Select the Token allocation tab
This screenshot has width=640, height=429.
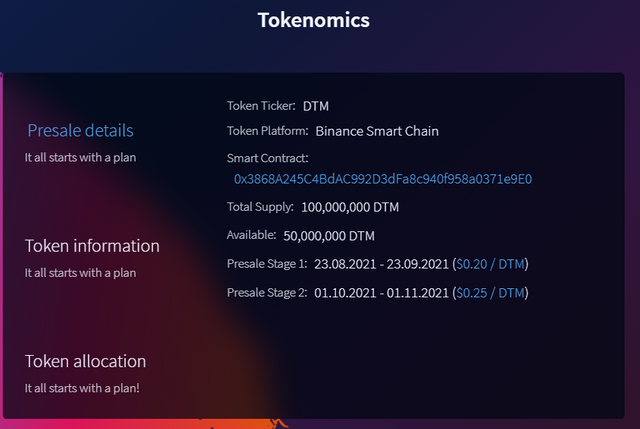click(85, 361)
